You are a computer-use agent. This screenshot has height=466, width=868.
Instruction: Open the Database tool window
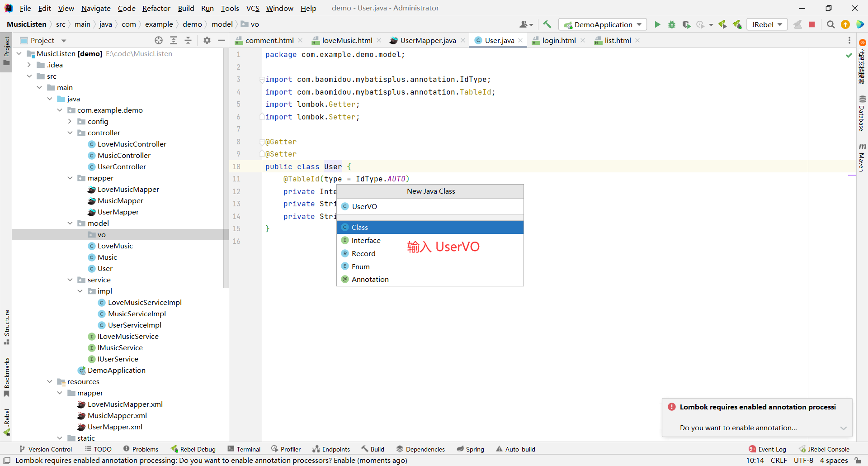click(x=862, y=113)
